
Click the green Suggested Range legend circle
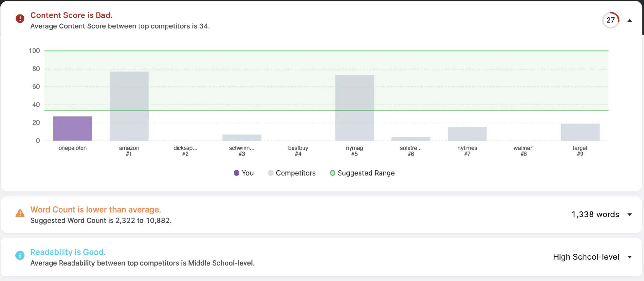pos(332,173)
